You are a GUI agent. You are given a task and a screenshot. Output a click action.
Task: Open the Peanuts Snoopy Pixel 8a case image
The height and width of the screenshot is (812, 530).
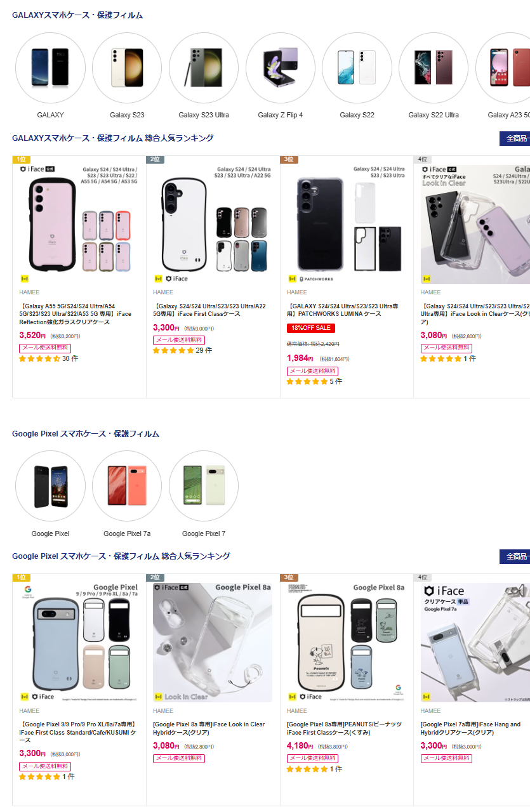click(346, 641)
